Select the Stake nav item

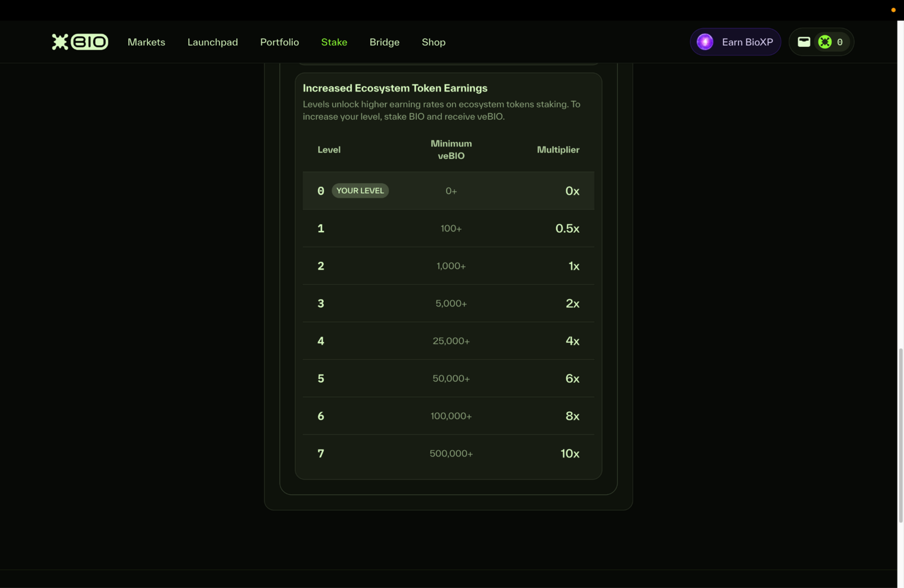[x=334, y=42]
